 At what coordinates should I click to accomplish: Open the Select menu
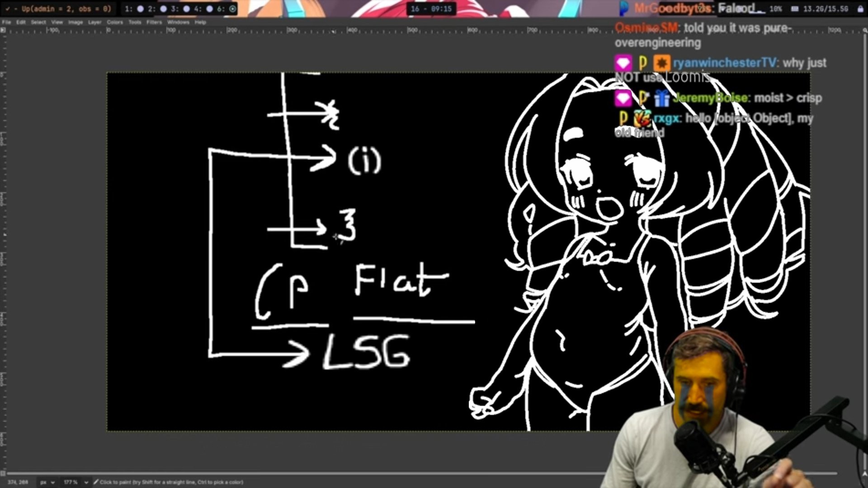38,22
